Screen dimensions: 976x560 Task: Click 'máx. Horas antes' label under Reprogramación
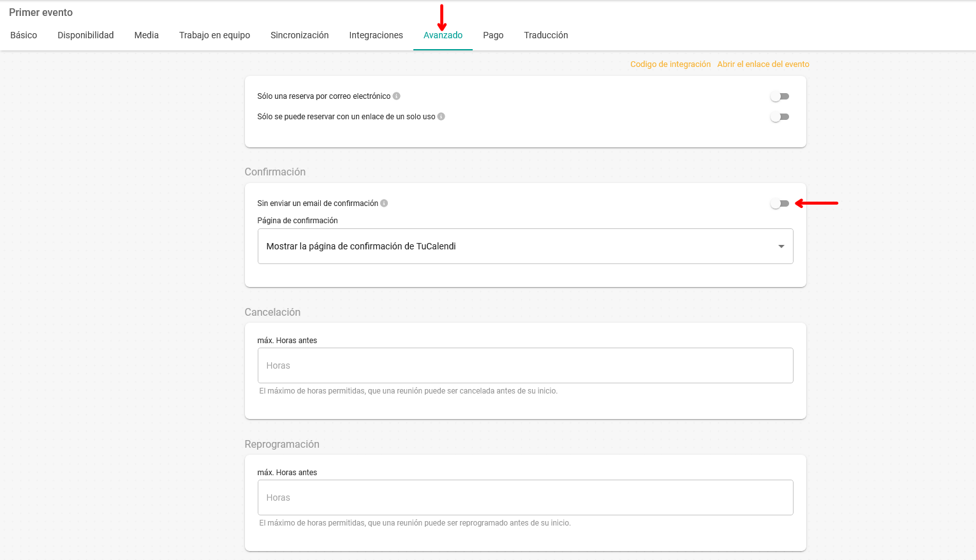[287, 473]
